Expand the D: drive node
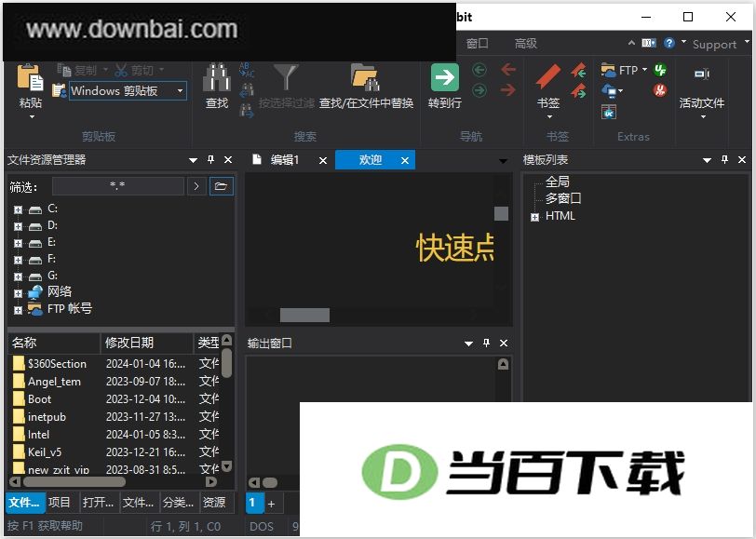 tap(18, 226)
